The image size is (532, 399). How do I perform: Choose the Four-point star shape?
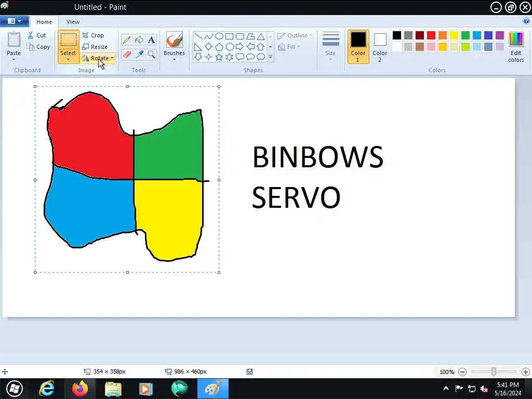(209, 57)
